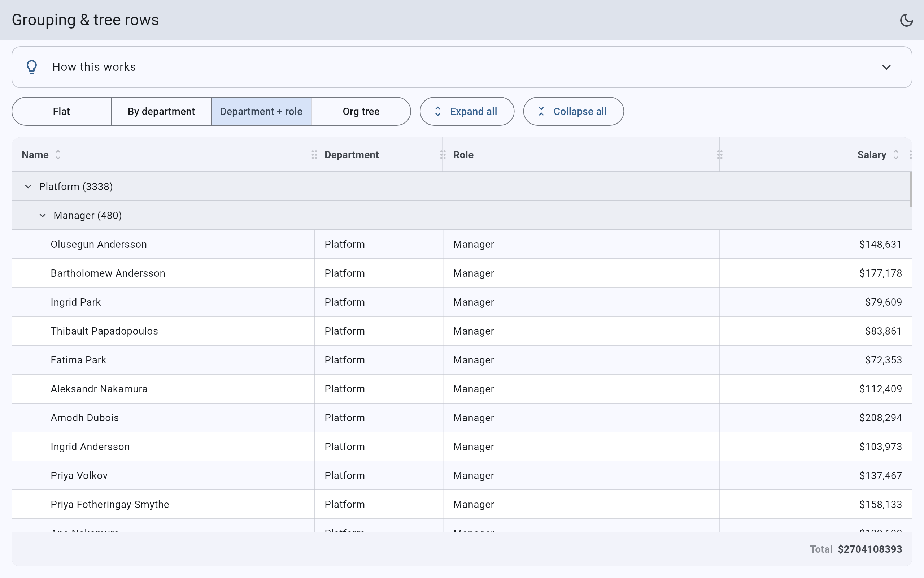This screenshot has height=578, width=924.
Task: Select the By department grouping
Action: coord(161,111)
